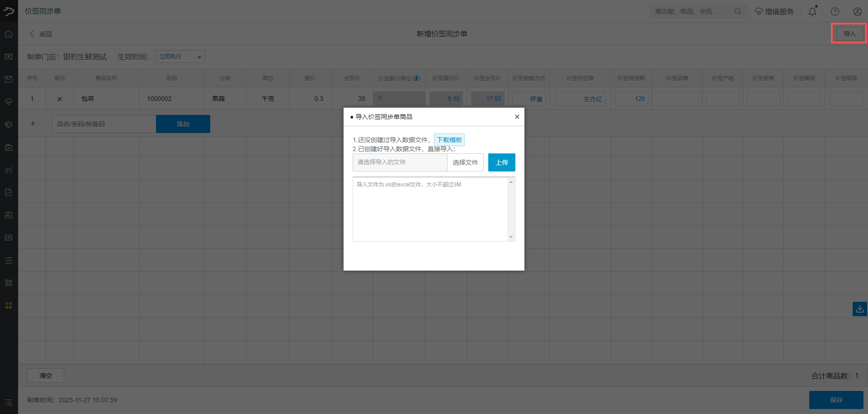Click the 品名/条码/拼音码 search input field

pos(104,124)
